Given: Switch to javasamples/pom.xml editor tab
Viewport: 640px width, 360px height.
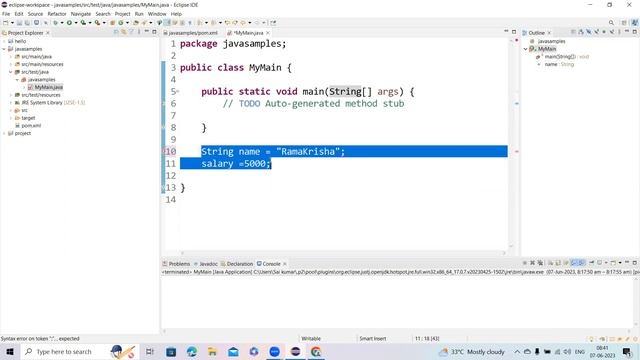Looking at the screenshot, I should [x=190, y=33].
